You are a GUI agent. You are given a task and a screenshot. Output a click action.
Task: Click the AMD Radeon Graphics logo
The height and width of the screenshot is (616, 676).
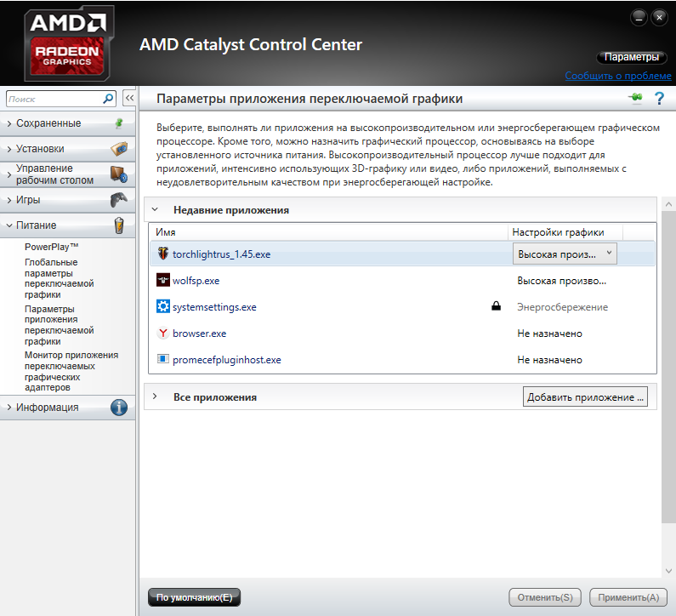tap(69, 43)
